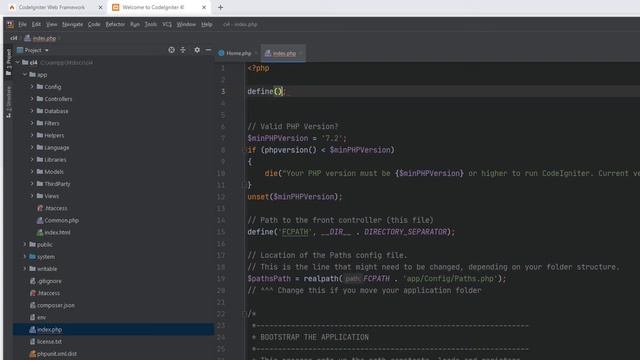Open a new browser tab with plus
The width and height of the screenshot is (640, 360).
coord(220,7)
